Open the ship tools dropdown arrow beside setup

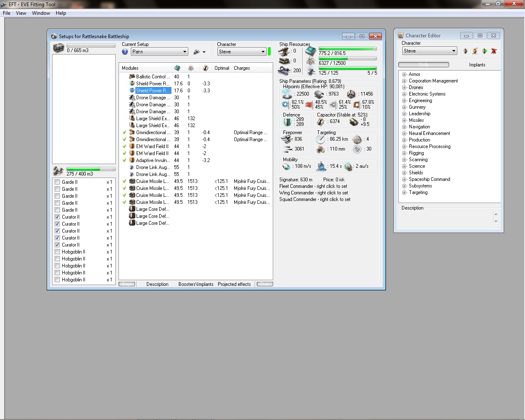click(204, 52)
